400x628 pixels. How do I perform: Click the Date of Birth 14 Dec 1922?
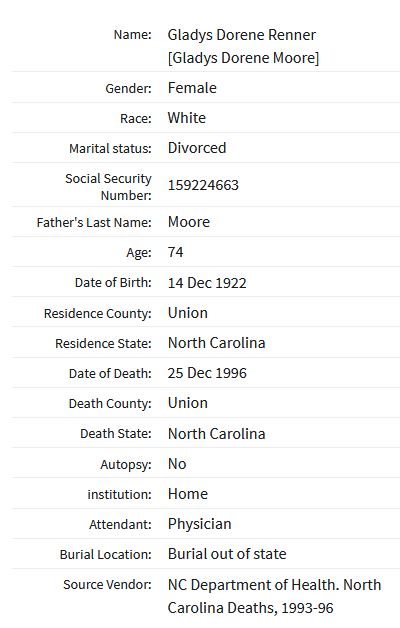pyautogui.click(x=207, y=283)
